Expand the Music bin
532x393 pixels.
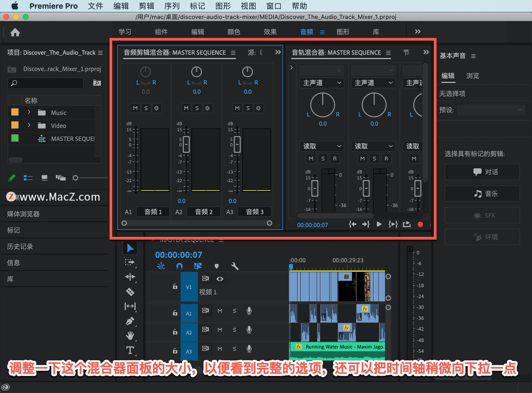pos(29,112)
